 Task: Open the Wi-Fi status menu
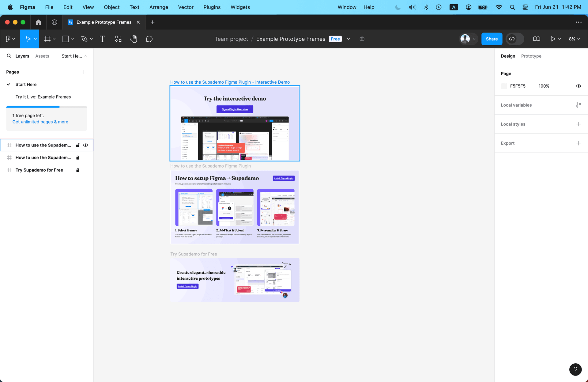coord(499,7)
